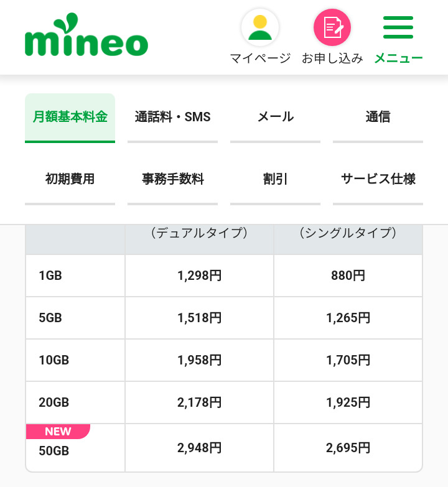Open the 割引 tab
This screenshot has width=448, height=487.
coord(276,179)
